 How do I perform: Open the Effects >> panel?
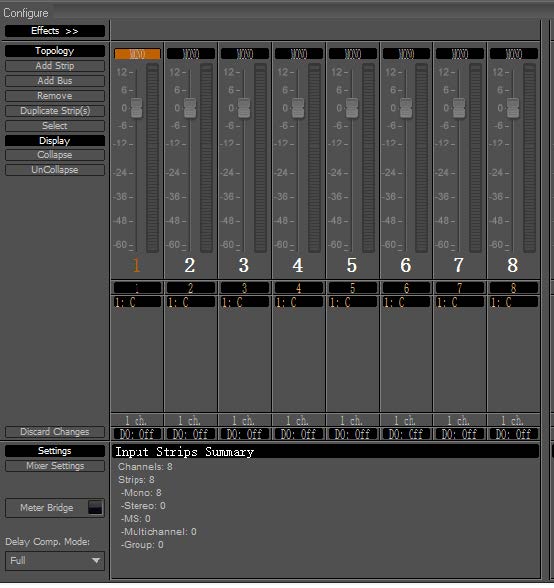pyautogui.click(x=55, y=31)
